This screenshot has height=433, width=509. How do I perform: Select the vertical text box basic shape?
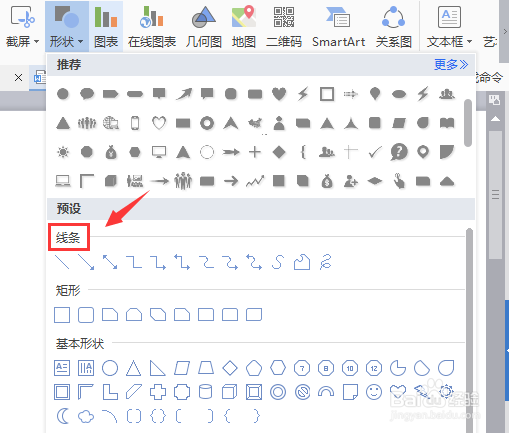86,368
